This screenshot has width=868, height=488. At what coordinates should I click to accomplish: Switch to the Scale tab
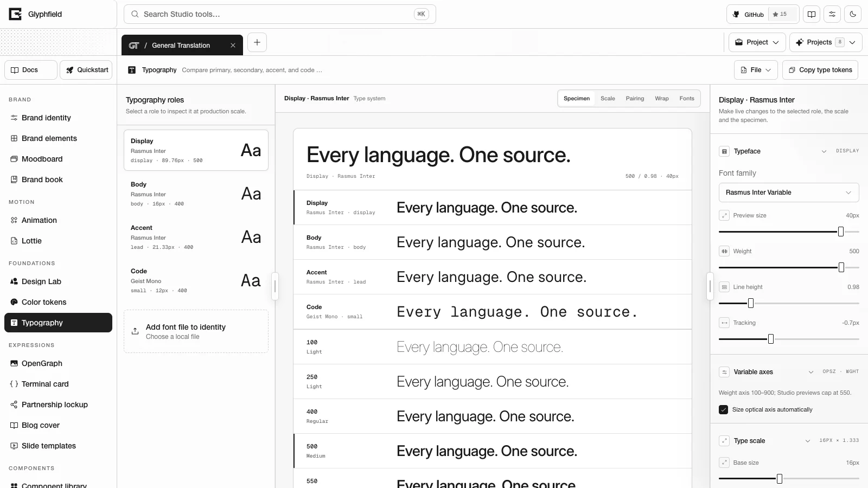click(608, 99)
